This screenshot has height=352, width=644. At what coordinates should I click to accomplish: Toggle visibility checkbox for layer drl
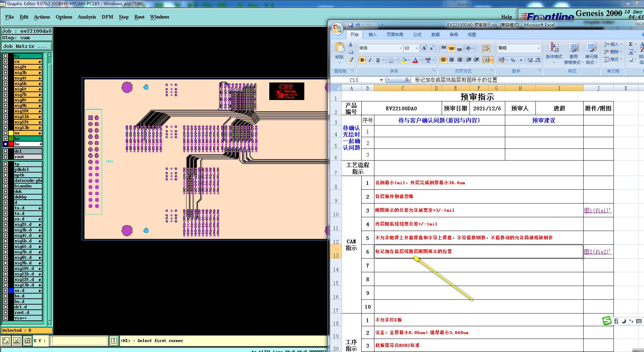pos(5,151)
